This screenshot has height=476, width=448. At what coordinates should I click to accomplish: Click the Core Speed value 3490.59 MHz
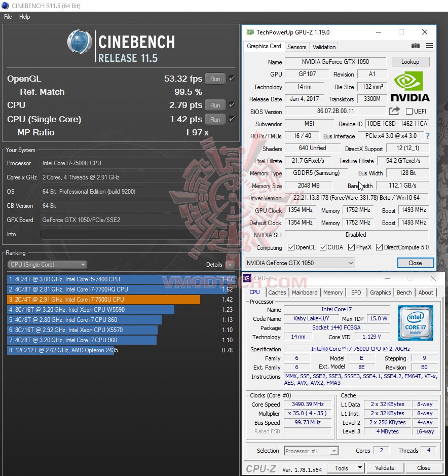[308, 405]
